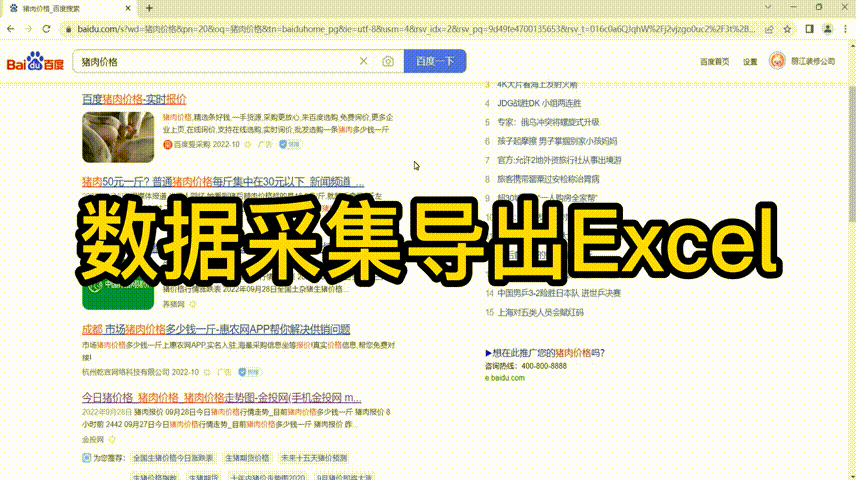This screenshot has width=856, height=480.
Task: Open e.baidu.com link
Action: click(x=504, y=378)
